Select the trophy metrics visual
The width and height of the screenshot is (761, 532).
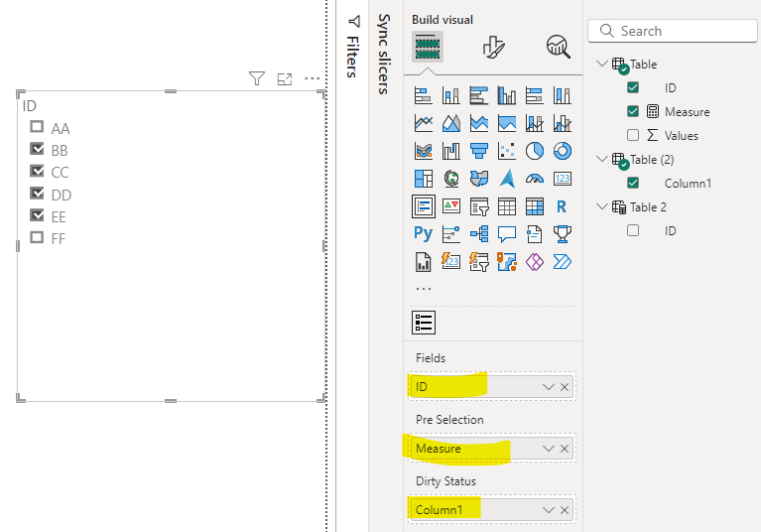click(562, 234)
